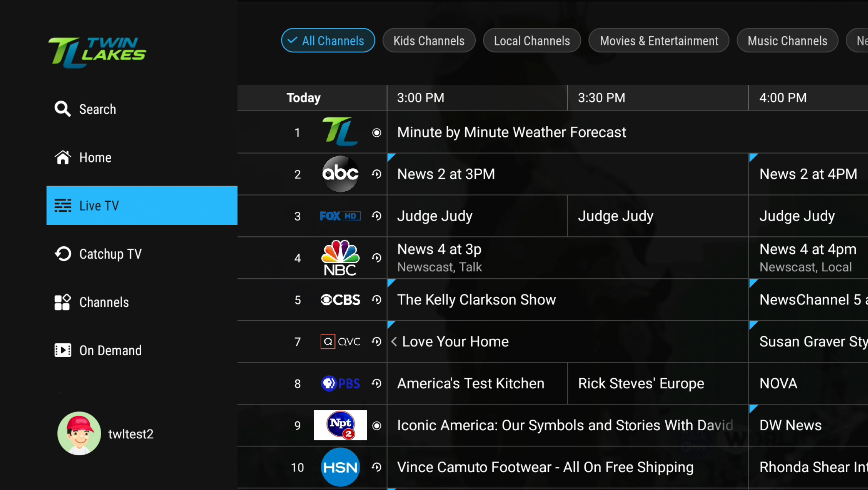This screenshot has height=490, width=868.
Task: Select the PBS channel logo
Action: click(x=340, y=383)
